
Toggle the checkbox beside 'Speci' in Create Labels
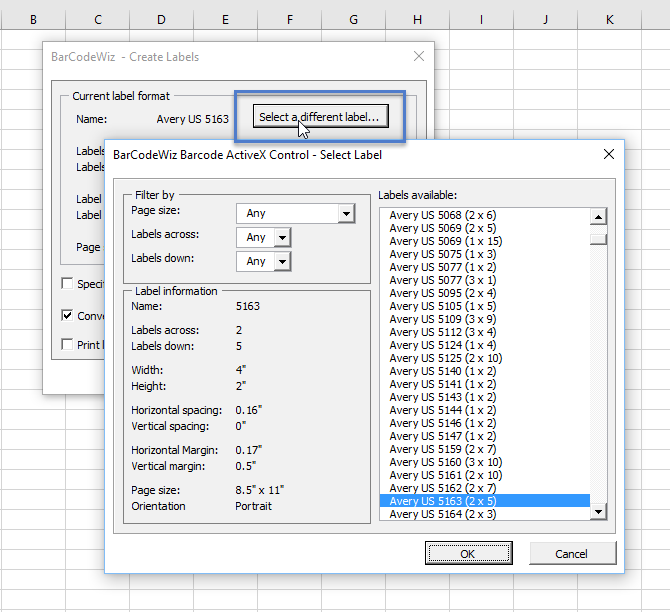tap(67, 283)
